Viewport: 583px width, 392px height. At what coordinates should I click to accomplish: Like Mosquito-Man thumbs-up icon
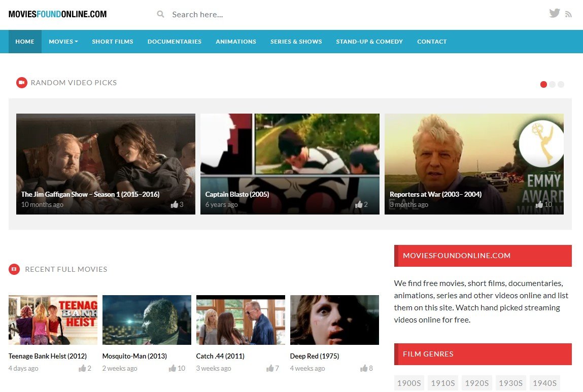point(172,368)
